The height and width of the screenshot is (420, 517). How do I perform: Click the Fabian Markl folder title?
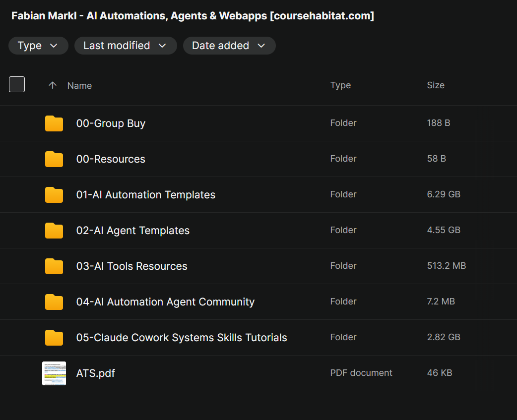point(193,16)
